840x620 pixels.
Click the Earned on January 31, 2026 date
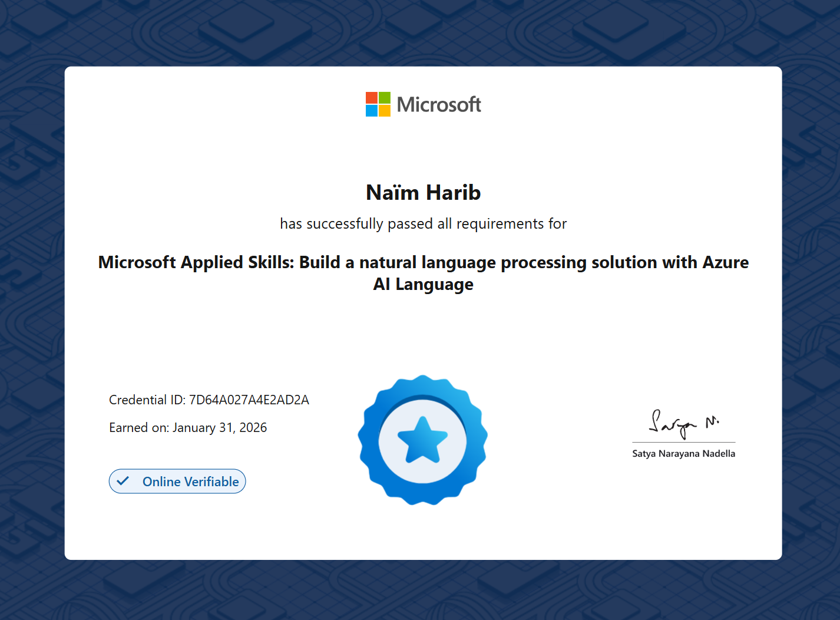(x=188, y=427)
